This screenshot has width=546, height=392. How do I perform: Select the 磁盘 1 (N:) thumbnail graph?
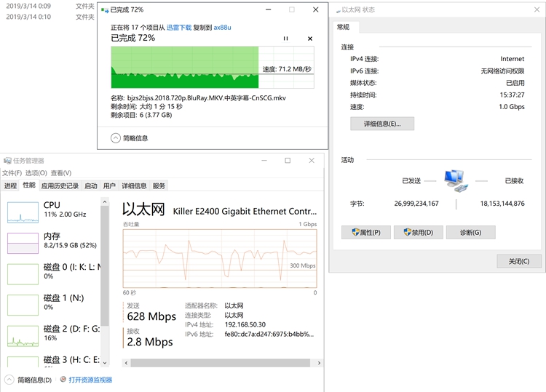click(x=23, y=305)
